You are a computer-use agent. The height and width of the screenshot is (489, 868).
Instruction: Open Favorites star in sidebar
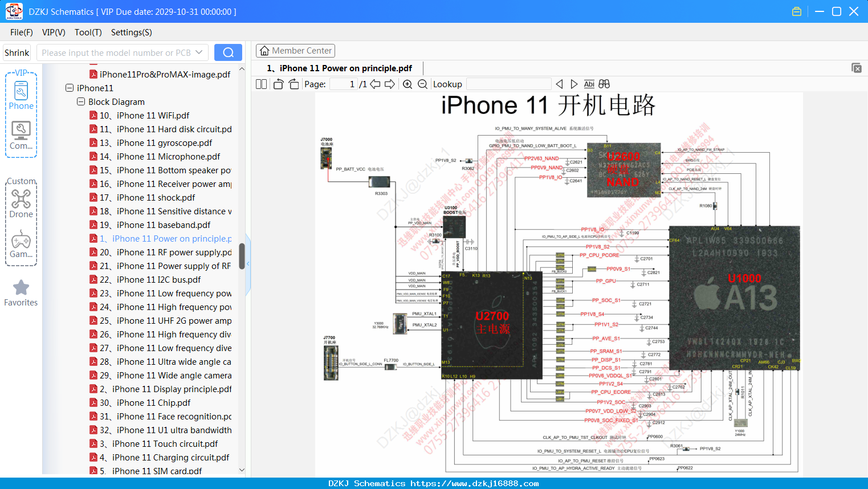[21, 293]
